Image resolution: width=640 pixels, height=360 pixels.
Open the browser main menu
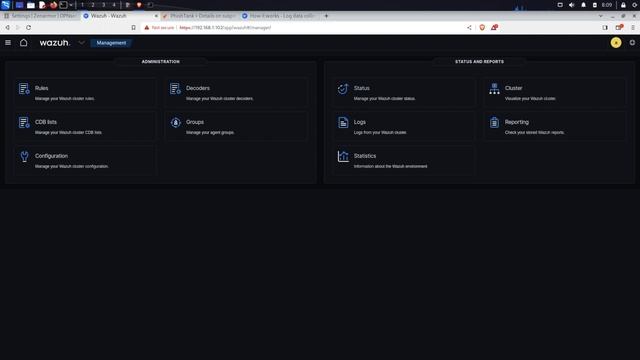pyautogui.click(x=633, y=28)
